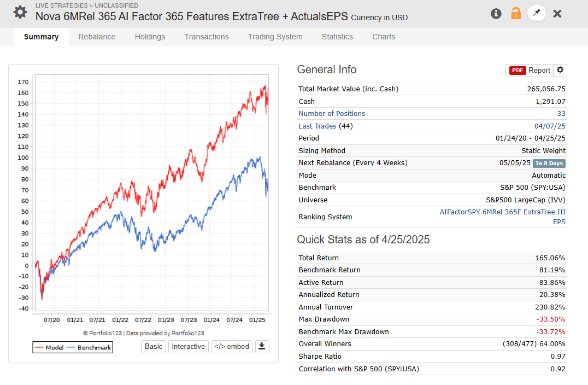Click the embed code button

point(232,346)
